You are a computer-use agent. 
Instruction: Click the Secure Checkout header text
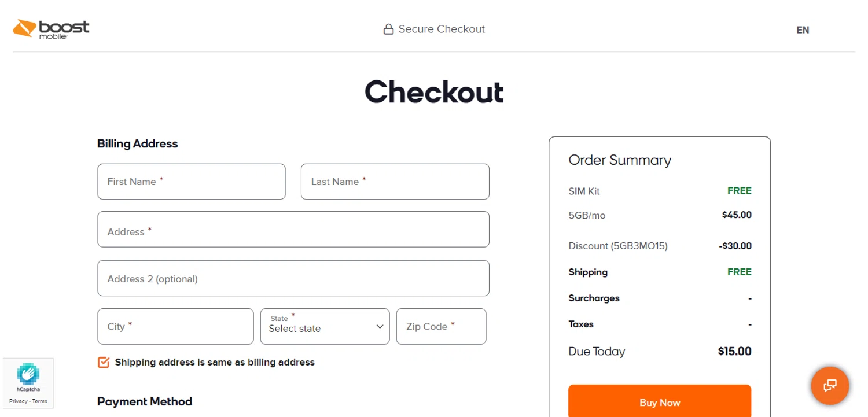pyautogui.click(x=442, y=29)
